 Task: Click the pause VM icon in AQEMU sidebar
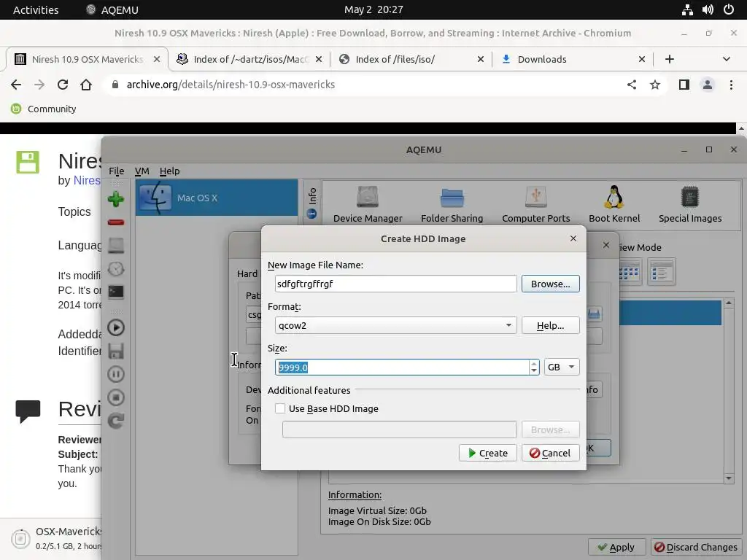[116, 374]
